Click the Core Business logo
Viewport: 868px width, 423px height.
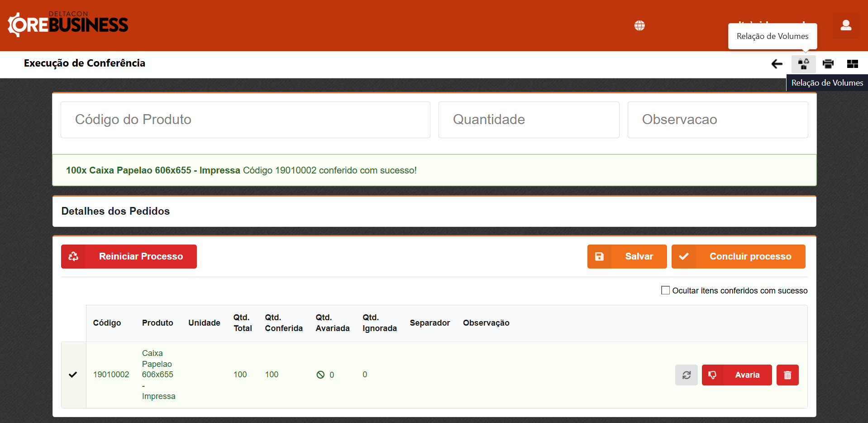click(x=68, y=24)
